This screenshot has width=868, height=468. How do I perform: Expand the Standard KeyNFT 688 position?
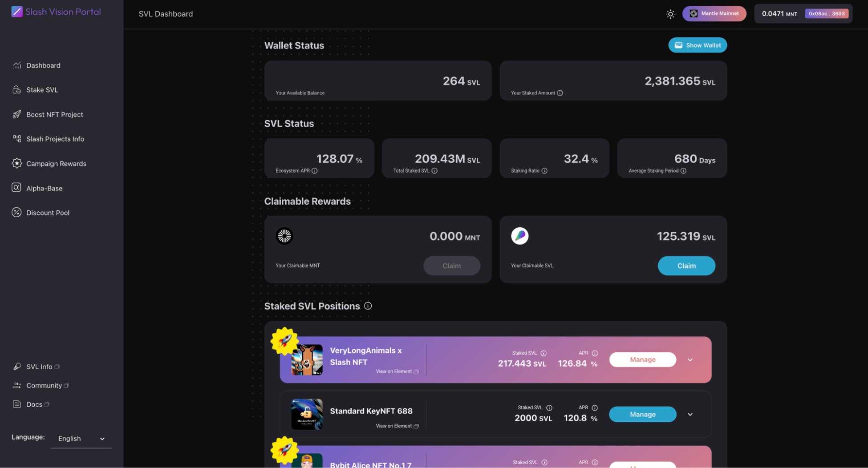(x=690, y=415)
